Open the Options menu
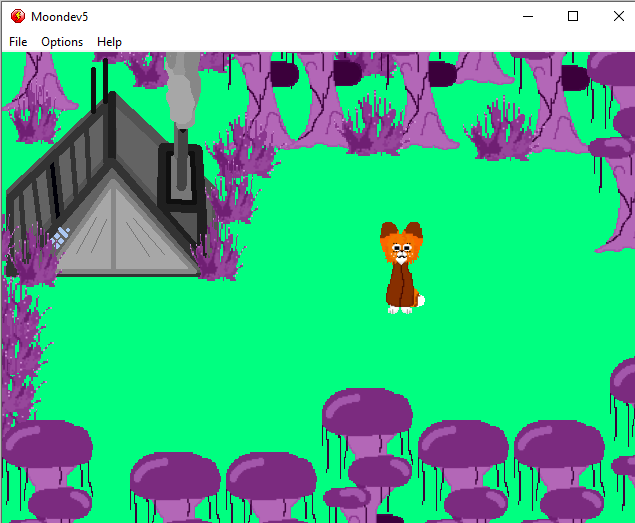 (62, 42)
